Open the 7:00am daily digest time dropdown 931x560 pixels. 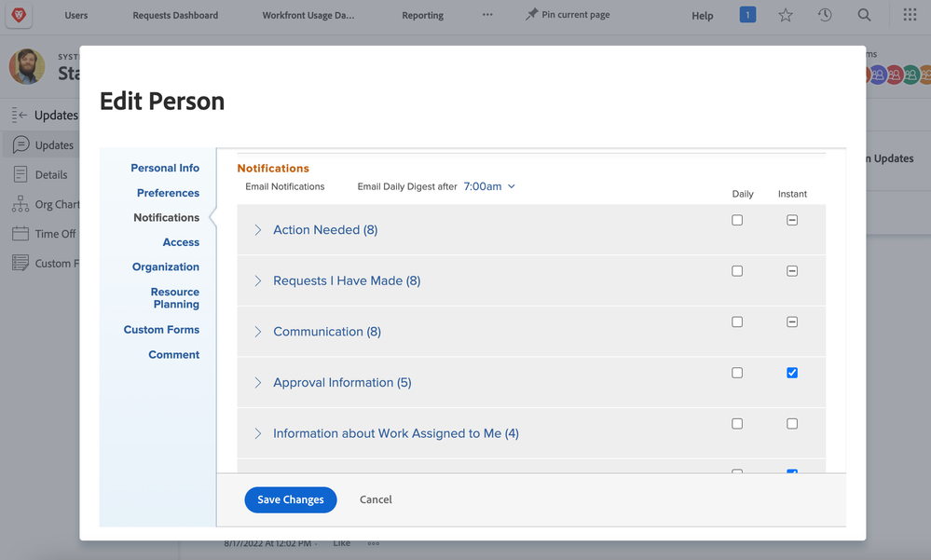coord(489,186)
